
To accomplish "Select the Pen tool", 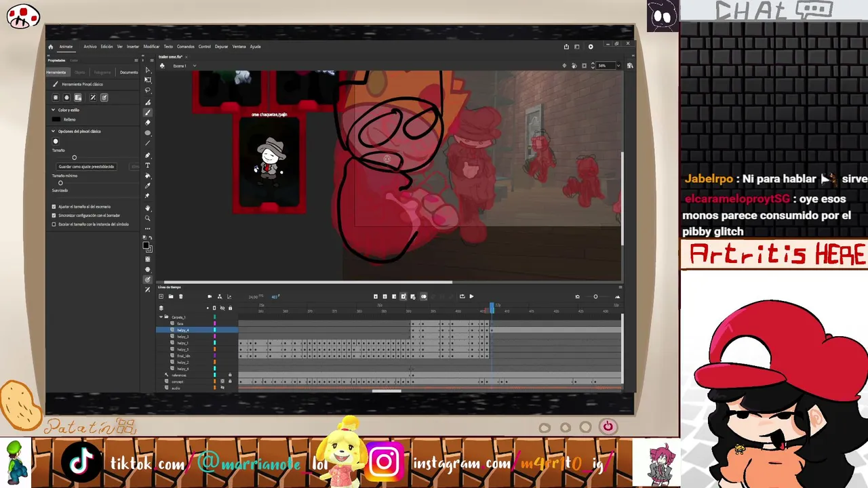I will [x=148, y=155].
